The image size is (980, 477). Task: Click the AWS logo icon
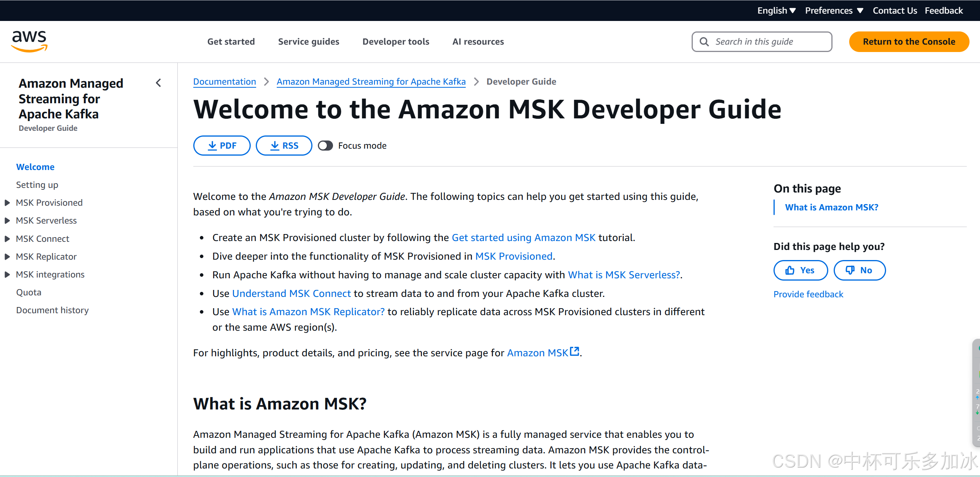point(29,41)
